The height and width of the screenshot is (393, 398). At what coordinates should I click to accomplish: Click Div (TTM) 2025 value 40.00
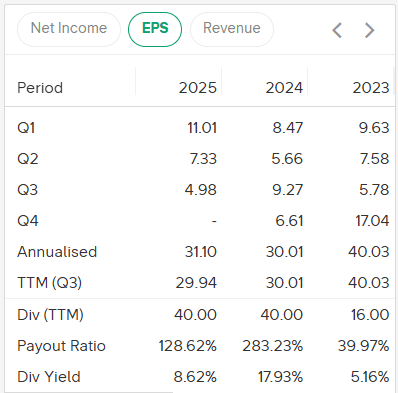pyautogui.click(x=195, y=315)
